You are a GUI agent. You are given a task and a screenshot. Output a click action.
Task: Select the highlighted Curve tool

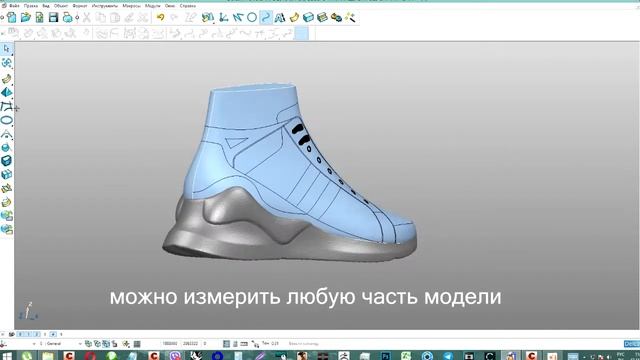point(266,17)
